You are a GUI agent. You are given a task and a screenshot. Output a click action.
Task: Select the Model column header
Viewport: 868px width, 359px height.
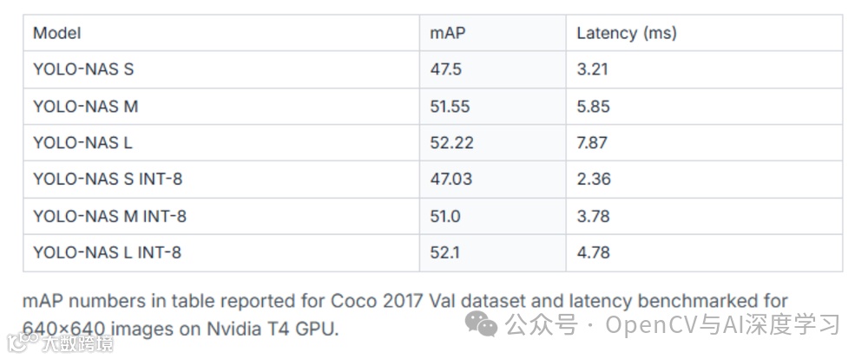tap(57, 33)
